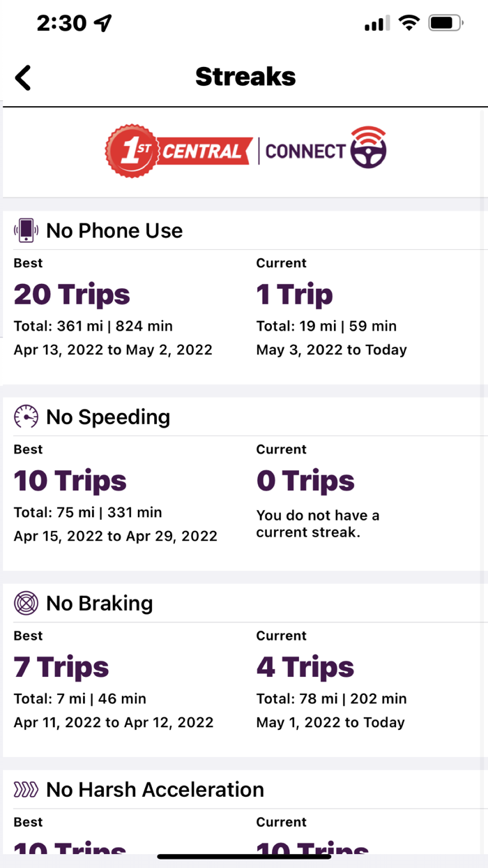Tap the back arrow in header

(24, 77)
